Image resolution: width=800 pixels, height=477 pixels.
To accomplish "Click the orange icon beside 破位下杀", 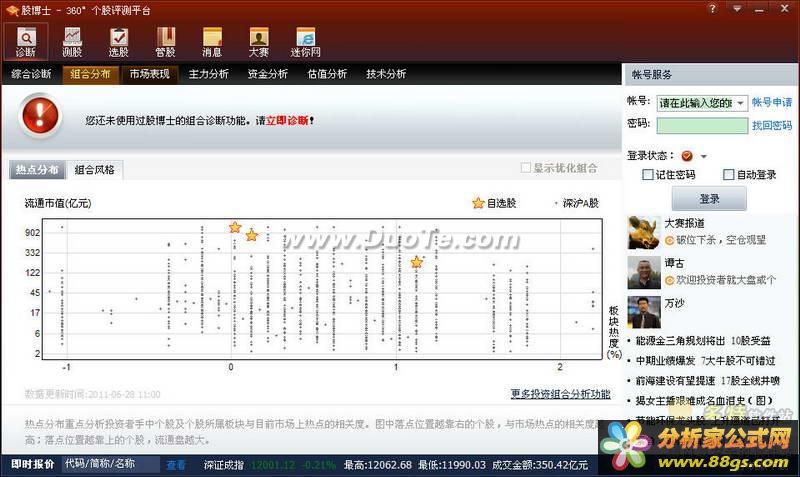I will [x=669, y=240].
